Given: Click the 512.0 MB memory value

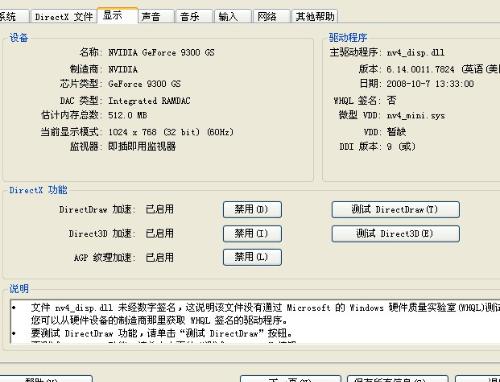Looking at the screenshot, I should click(128, 115).
